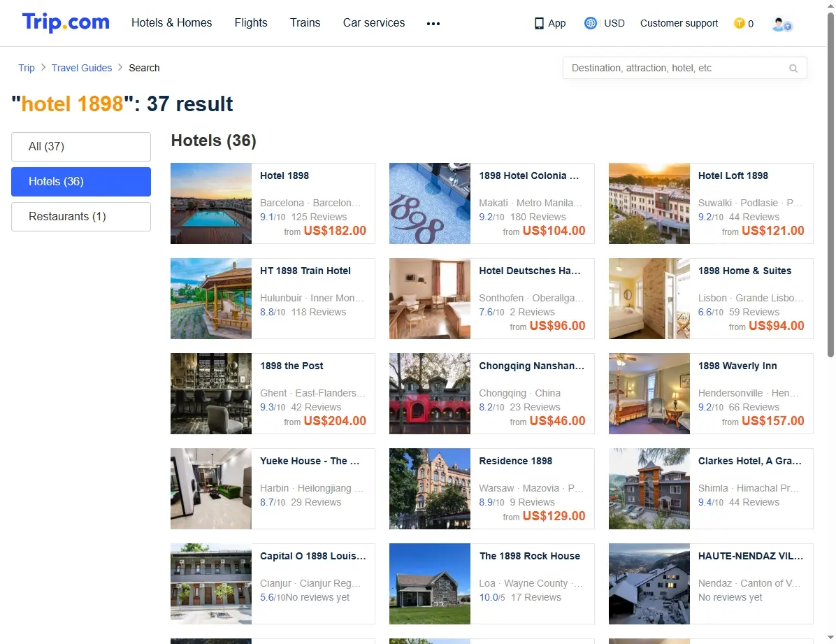Viewport: 836px width, 644px height.
Task: Click the Trip.com logo
Action: pyautogui.click(x=66, y=22)
